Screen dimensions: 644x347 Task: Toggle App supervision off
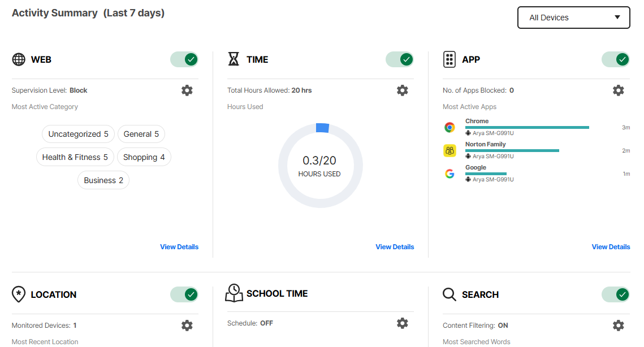click(616, 59)
